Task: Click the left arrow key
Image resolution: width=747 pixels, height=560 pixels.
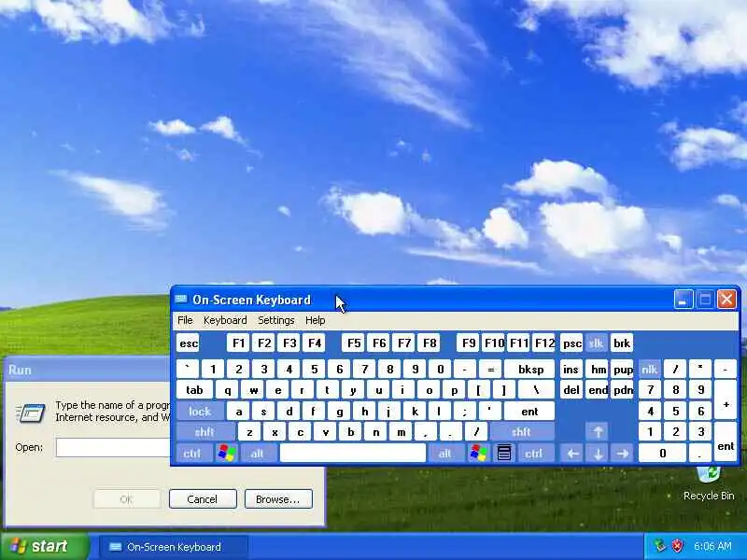Action: (572, 453)
